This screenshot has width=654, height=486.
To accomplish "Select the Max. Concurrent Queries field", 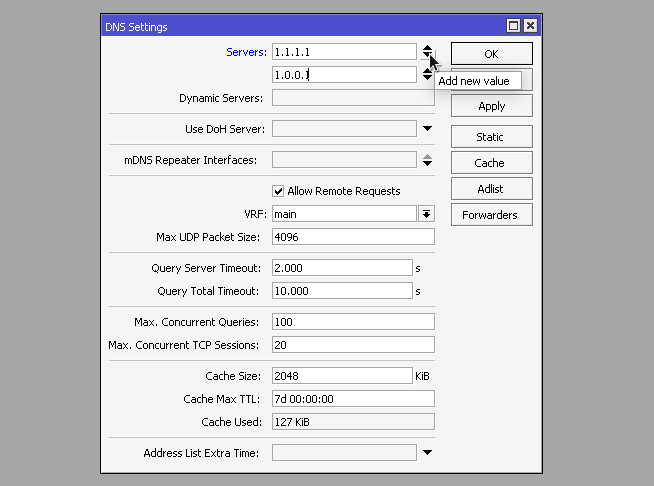I will 352,322.
